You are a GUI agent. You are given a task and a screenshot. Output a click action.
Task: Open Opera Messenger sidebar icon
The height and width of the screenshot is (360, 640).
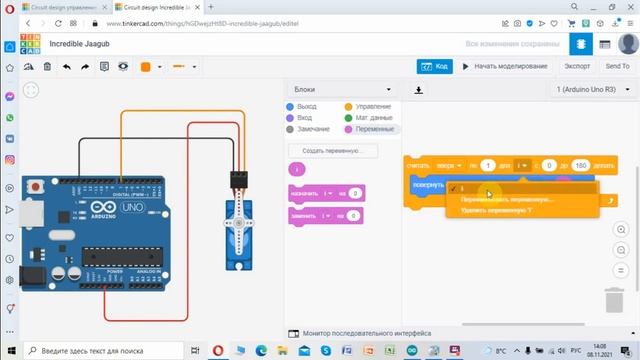[10, 97]
